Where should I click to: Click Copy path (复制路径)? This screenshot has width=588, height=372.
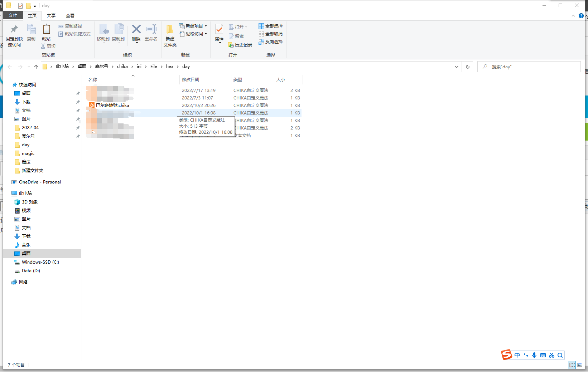pyautogui.click(x=70, y=26)
